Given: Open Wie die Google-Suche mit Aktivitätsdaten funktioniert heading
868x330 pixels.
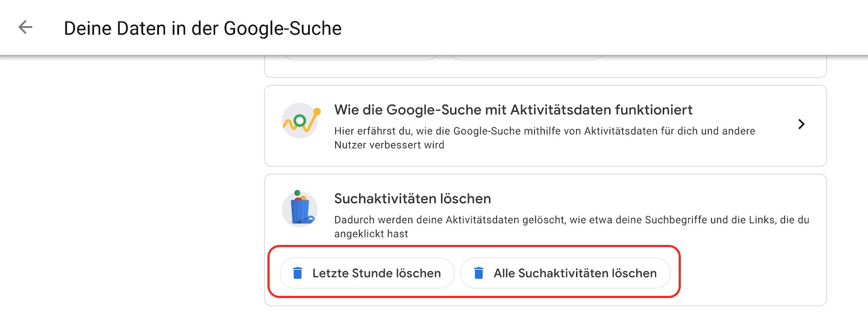Looking at the screenshot, I should pyautogui.click(x=513, y=110).
